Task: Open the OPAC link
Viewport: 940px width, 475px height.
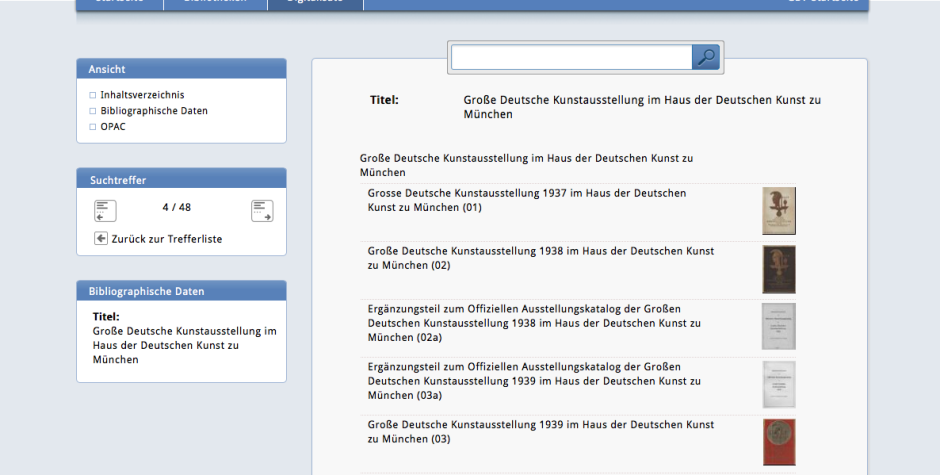Action: pyautogui.click(x=113, y=127)
